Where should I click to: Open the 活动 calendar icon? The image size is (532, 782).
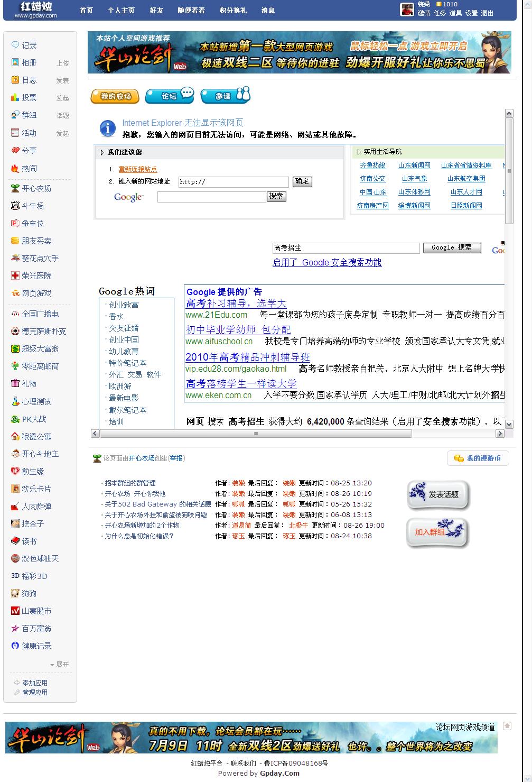coord(15,133)
